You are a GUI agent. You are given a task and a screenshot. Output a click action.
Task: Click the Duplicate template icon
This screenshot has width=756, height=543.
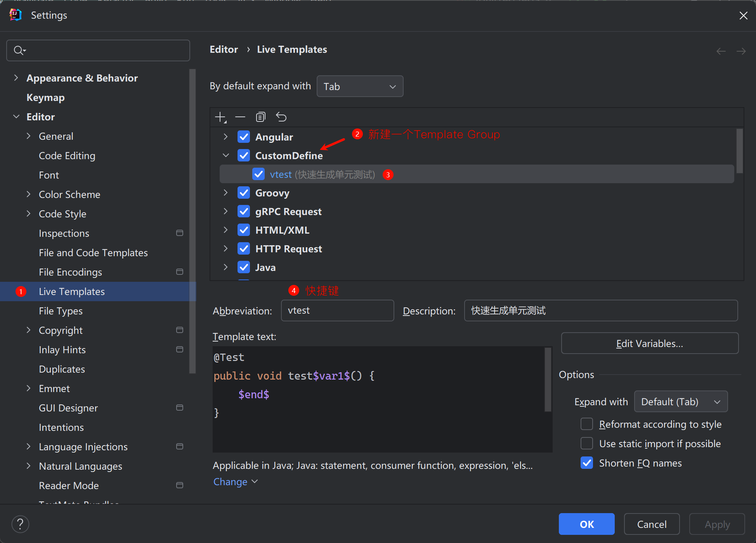coord(261,117)
